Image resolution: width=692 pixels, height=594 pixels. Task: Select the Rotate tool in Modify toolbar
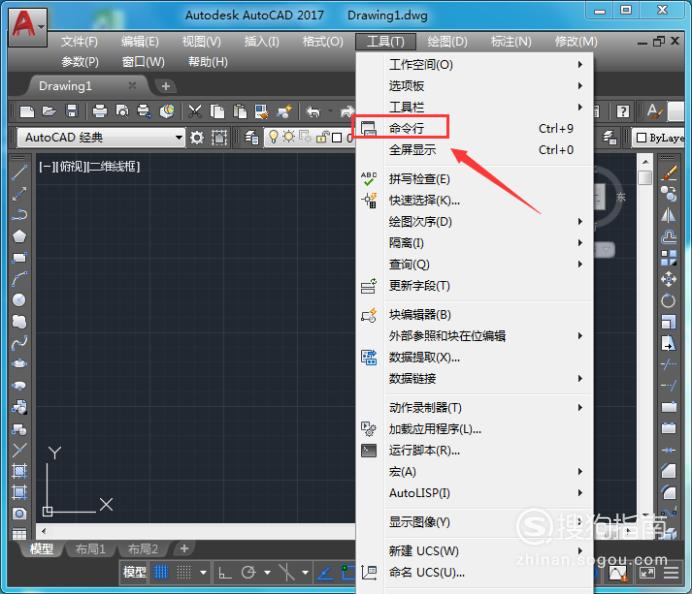669,301
